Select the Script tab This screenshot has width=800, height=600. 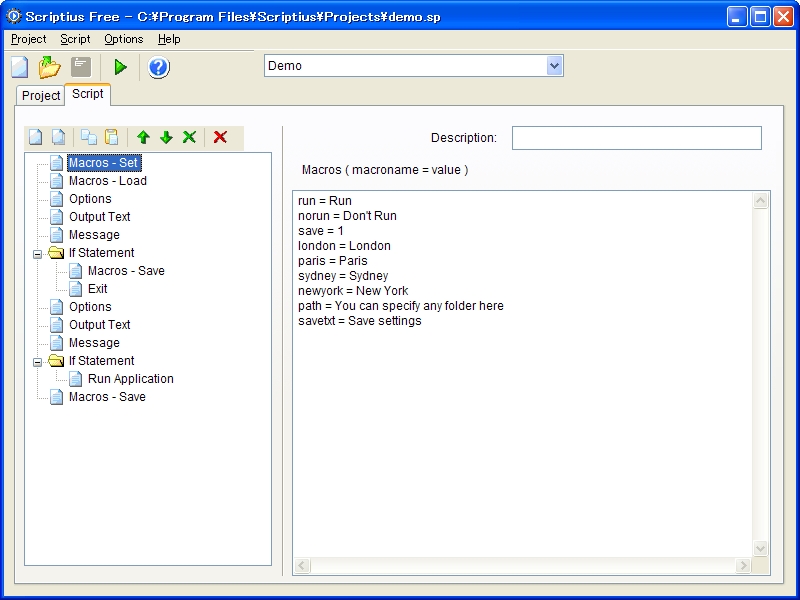tap(87, 94)
